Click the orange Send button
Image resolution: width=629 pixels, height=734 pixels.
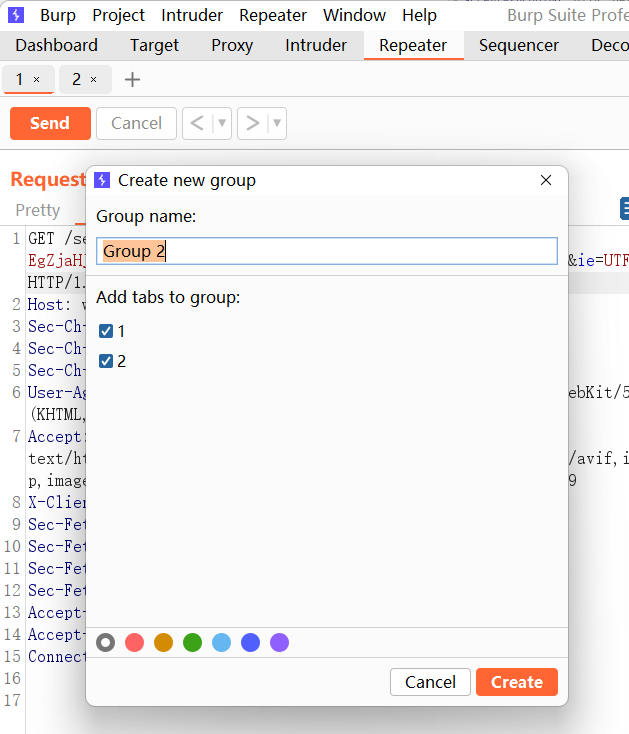(x=50, y=123)
